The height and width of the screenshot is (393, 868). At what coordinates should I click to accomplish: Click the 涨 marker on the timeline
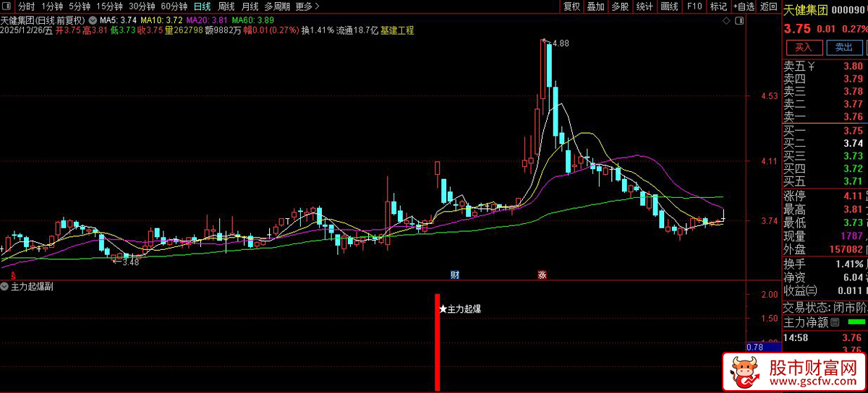pos(541,275)
